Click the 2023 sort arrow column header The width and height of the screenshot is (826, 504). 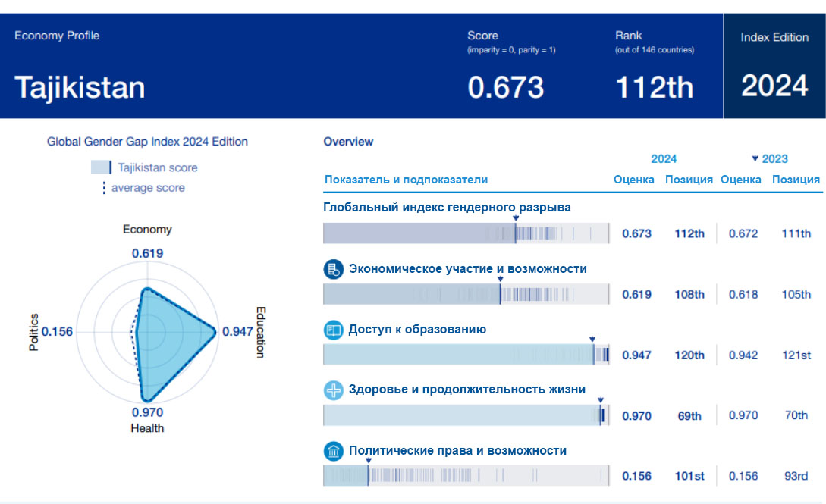tap(769, 159)
